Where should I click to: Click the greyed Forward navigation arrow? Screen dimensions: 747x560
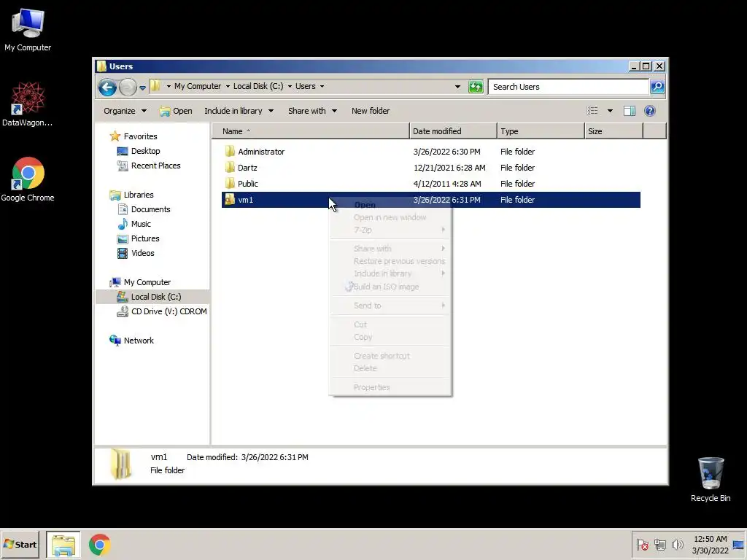(x=128, y=87)
